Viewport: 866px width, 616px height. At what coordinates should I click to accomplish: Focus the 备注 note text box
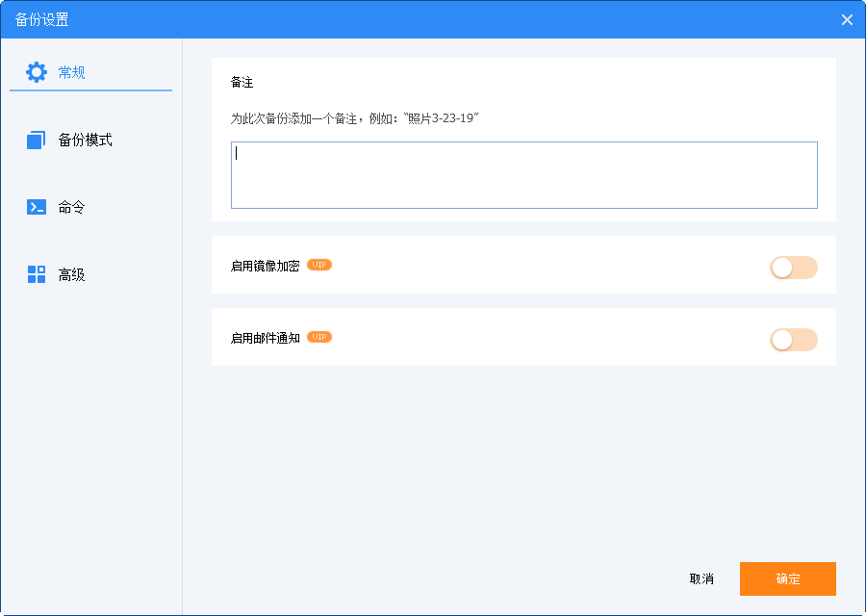[x=523, y=175]
